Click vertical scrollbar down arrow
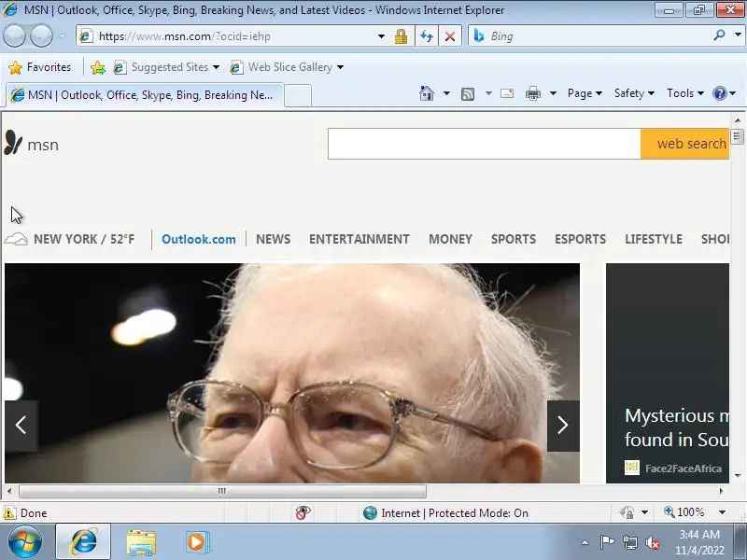This screenshot has width=747, height=560. coord(738,475)
